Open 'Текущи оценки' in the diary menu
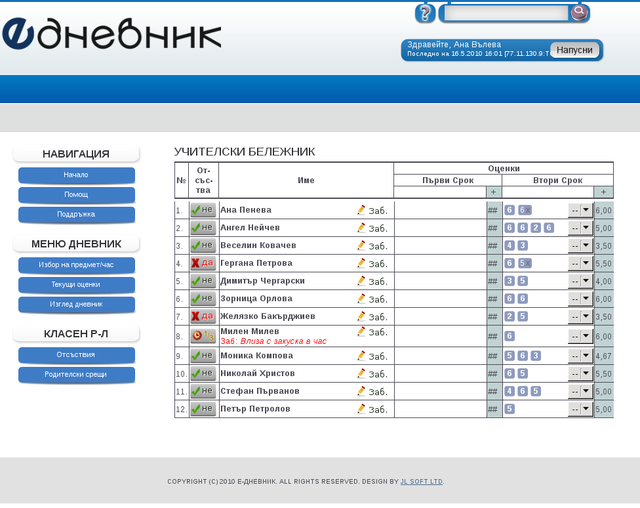640x508 pixels. pos(76,285)
